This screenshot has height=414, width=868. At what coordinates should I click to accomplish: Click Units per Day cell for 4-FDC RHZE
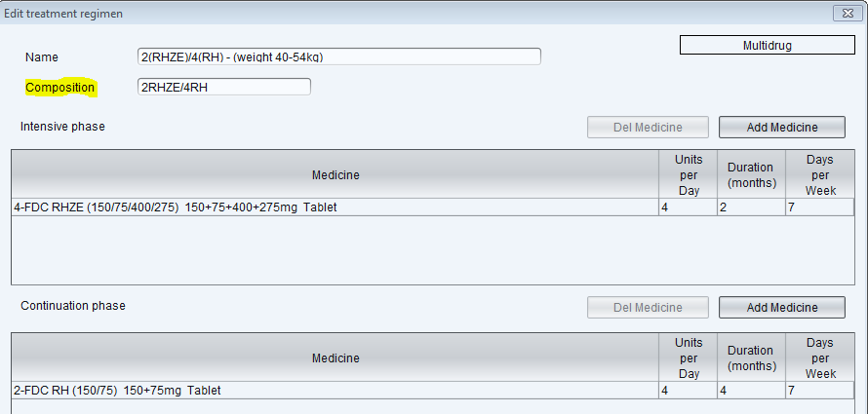[689, 207]
